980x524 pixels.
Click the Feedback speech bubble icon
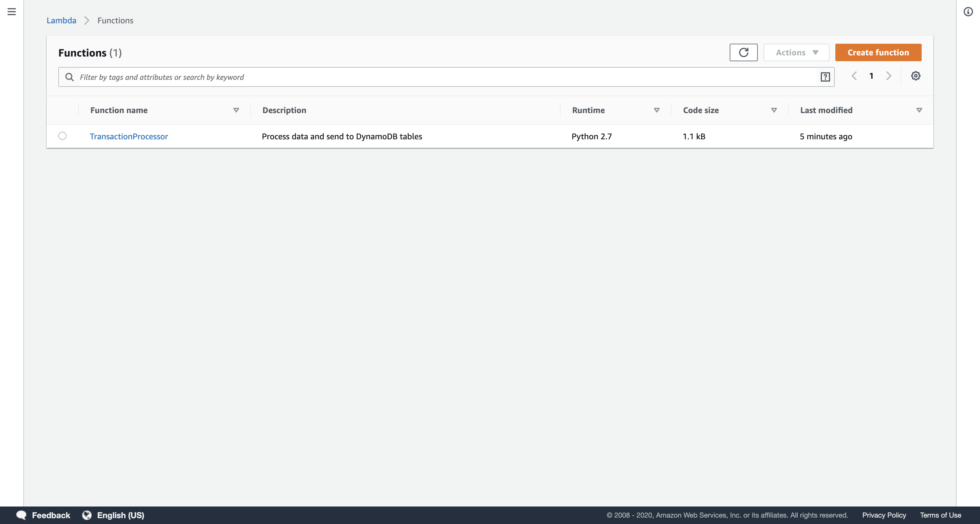point(21,515)
